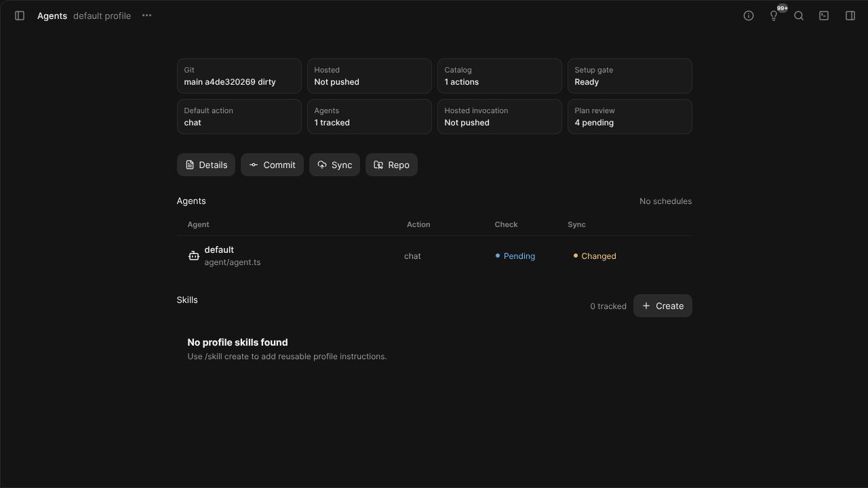The width and height of the screenshot is (868, 488).
Task: Click the Agent column header
Action: click(198, 224)
